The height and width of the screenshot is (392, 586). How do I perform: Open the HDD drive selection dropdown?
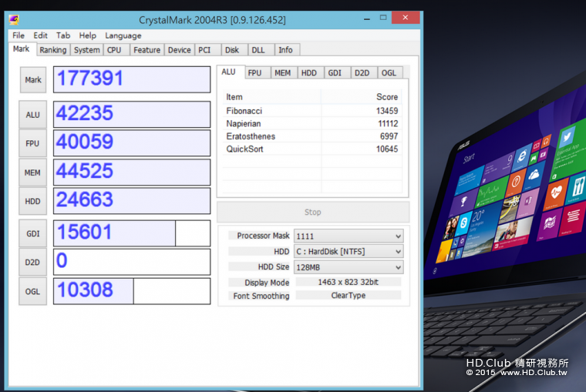point(349,252)
